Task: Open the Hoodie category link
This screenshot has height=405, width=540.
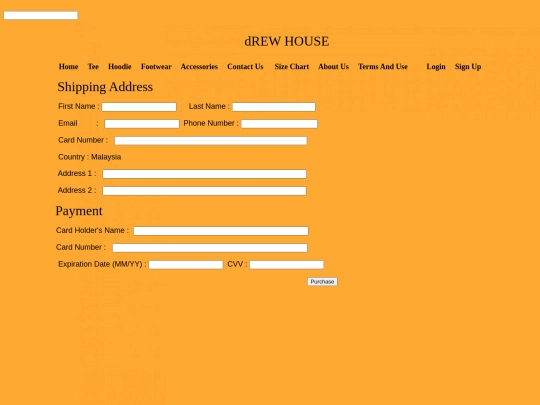Action: click(x=120, y=66)
